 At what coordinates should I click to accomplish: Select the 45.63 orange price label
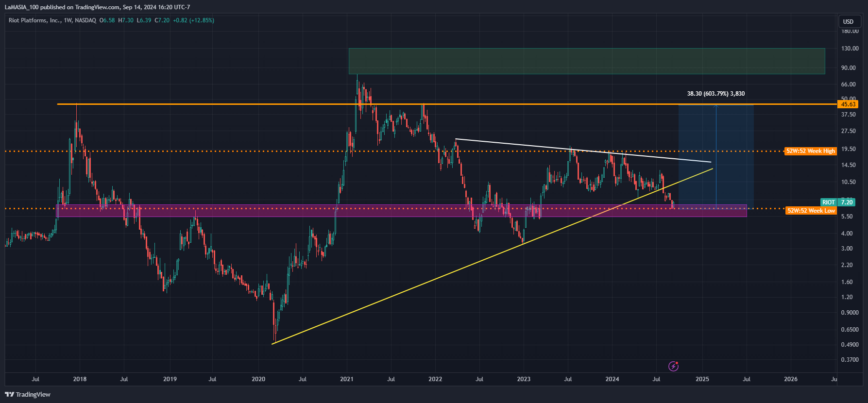[848, 104]
